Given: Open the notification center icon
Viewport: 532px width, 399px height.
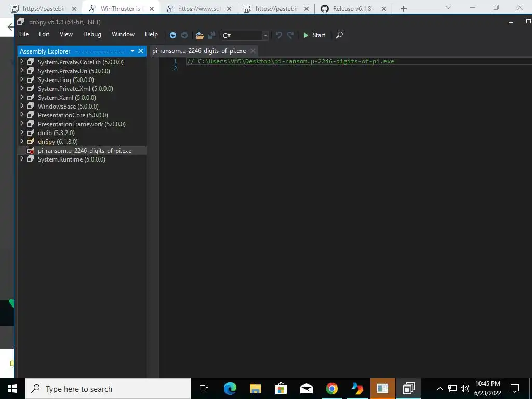Looking at the screenshot, I should (x=515, y=389).
